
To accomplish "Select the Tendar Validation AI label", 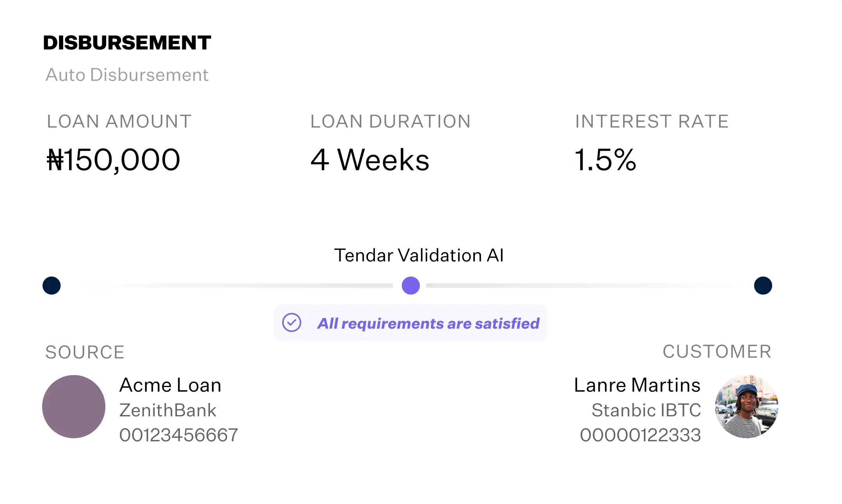I will coord(419,255).
